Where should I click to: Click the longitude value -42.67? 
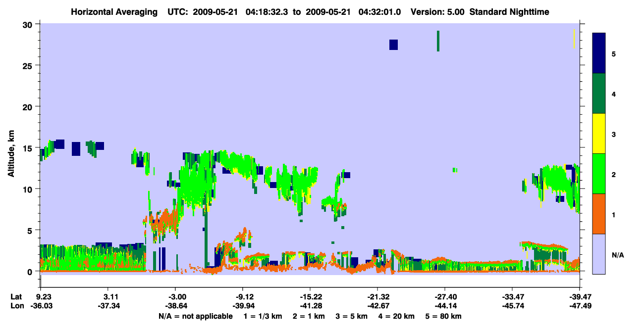pos(378,306)
